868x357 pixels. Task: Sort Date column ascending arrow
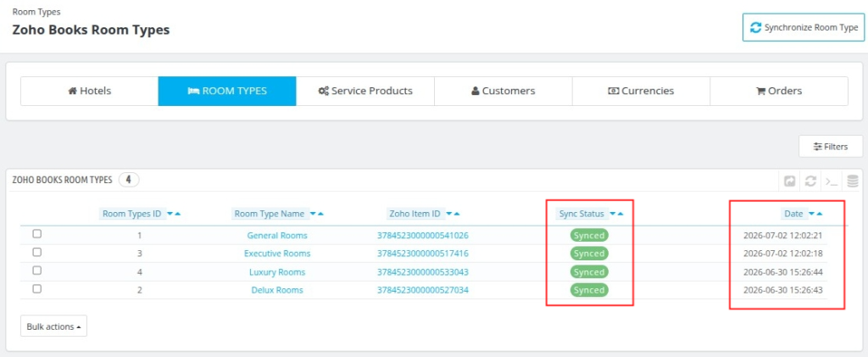820,214
